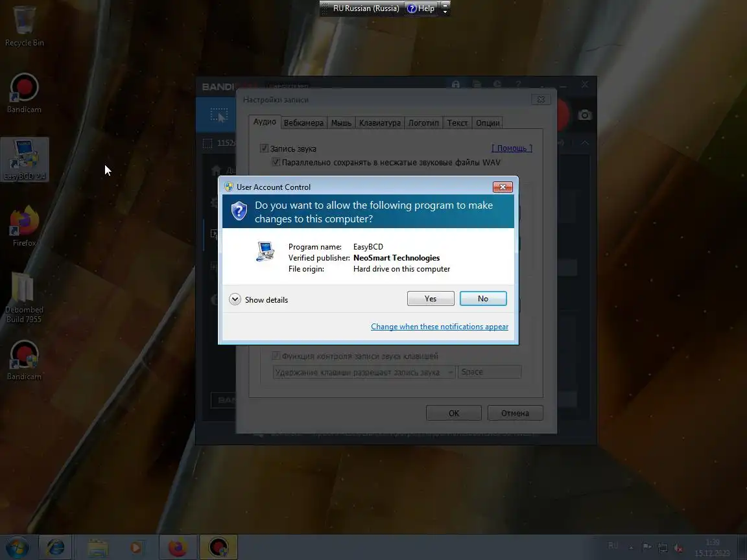Click the Bandicam folder icon in the title bar
The height and width of the screenshot is (560, 747).
coord(477,84)
